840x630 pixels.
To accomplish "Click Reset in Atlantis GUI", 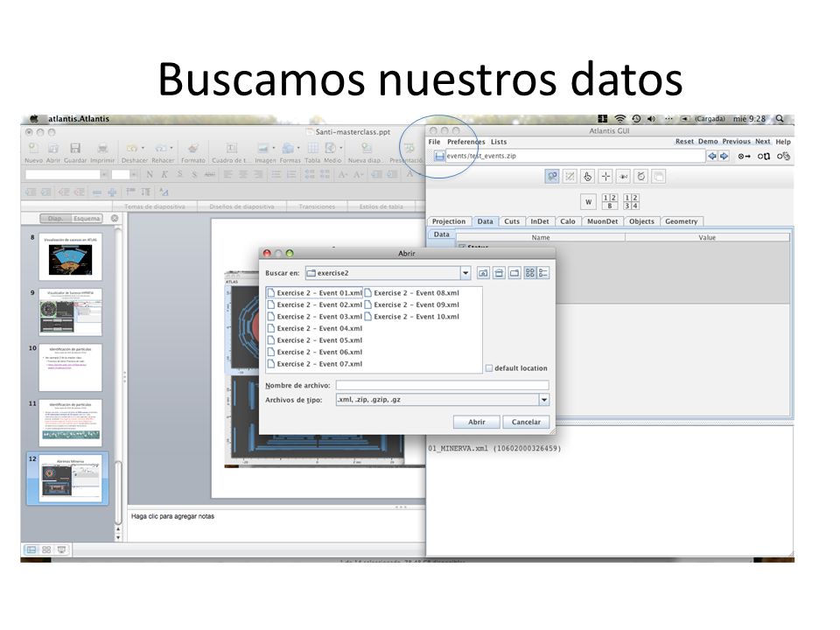I will (684, 142).
